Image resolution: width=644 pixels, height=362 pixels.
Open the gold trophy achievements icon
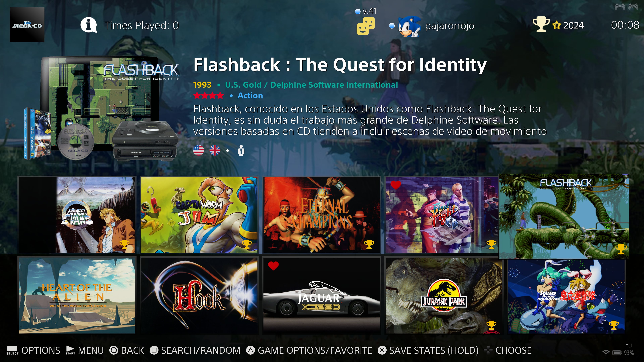tap(541, 24)
